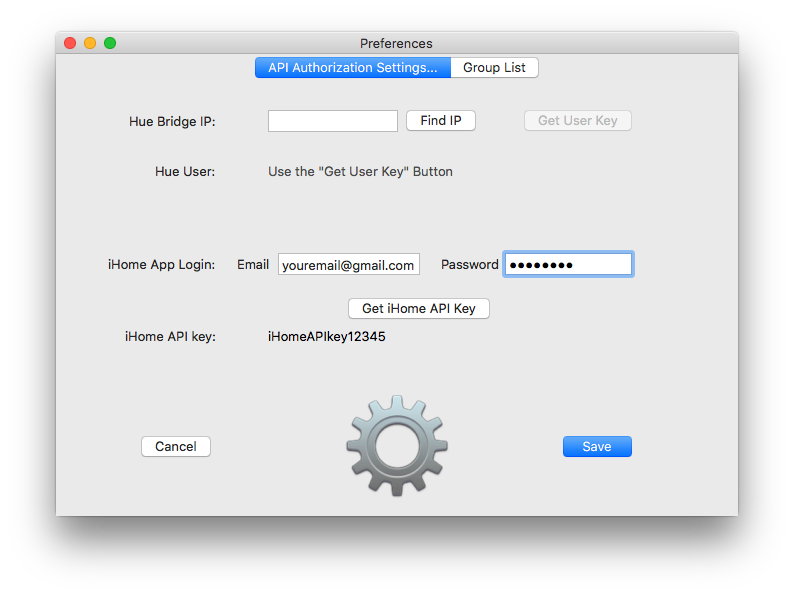794x596 pixels.
Task: Select the API Authorization Settings tab
Action: (353, 67)
